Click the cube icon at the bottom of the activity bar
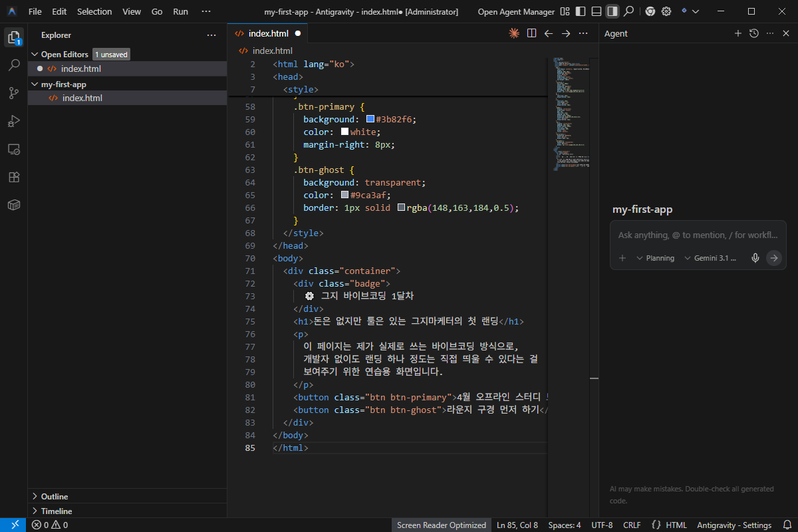 tap(13, 205)
